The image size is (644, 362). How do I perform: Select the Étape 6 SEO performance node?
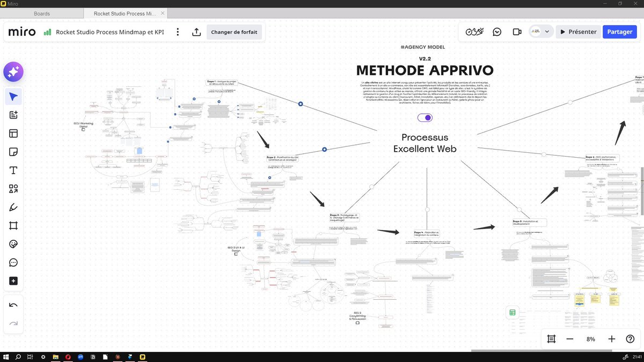[x=603, y=158]
